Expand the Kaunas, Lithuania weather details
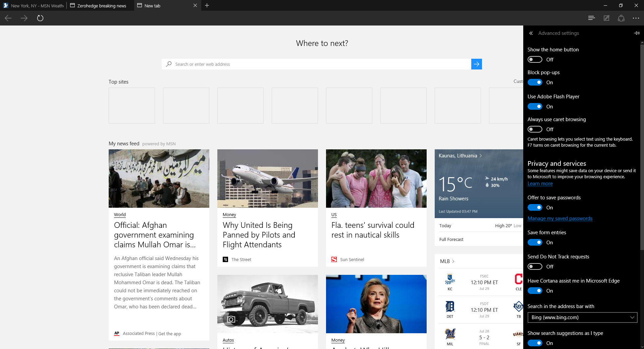This screenshot has width=644, height=349. click(x=460, y=155)
